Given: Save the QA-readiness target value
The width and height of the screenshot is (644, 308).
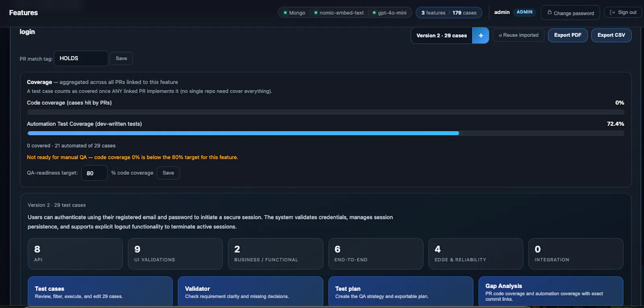Looking at the screenshot, I should [168, 173].
